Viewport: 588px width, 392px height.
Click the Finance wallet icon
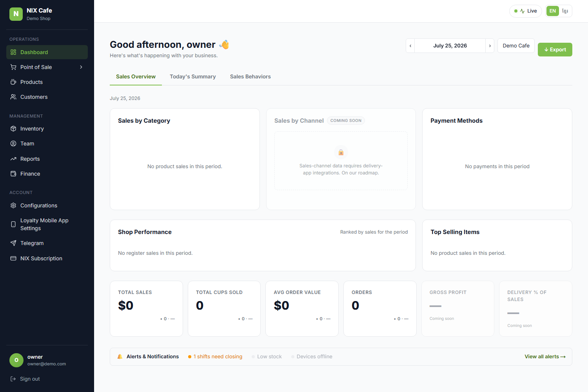13,174
